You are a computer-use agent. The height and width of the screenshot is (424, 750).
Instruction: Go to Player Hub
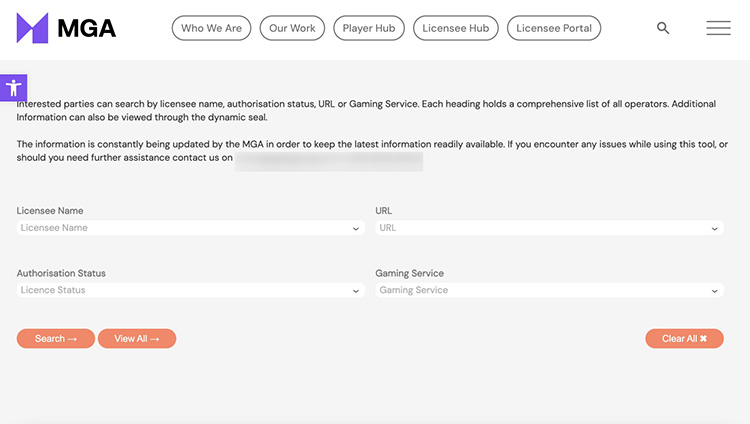pyautogui.click(x=368, y=28)
